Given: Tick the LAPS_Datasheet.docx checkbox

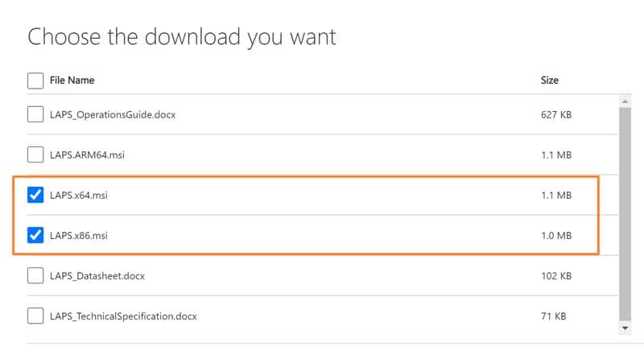Looking at the screenshot, I should [35, 275].
